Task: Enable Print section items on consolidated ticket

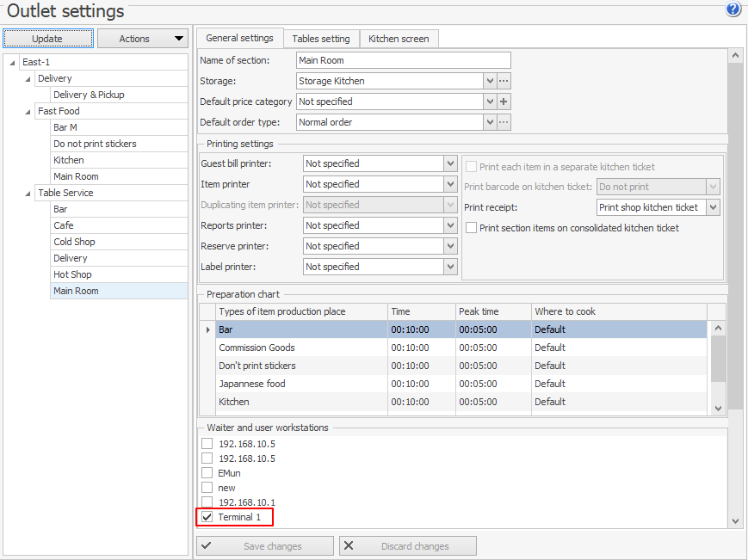Action: click(x=472, y=228)
